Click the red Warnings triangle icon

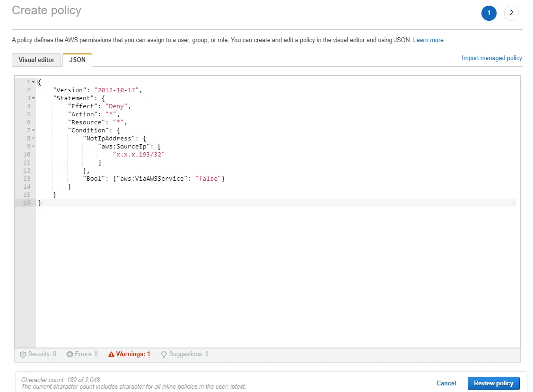point(111,354)
